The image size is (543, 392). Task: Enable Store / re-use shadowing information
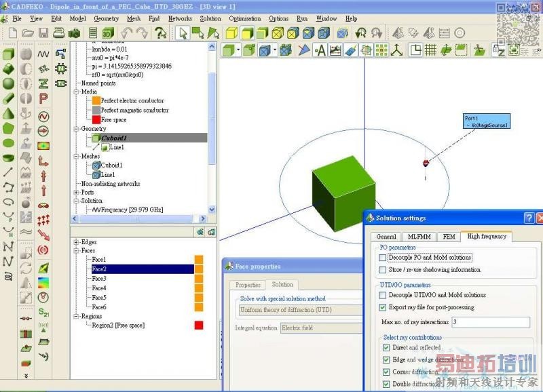(x=383, y=270)
